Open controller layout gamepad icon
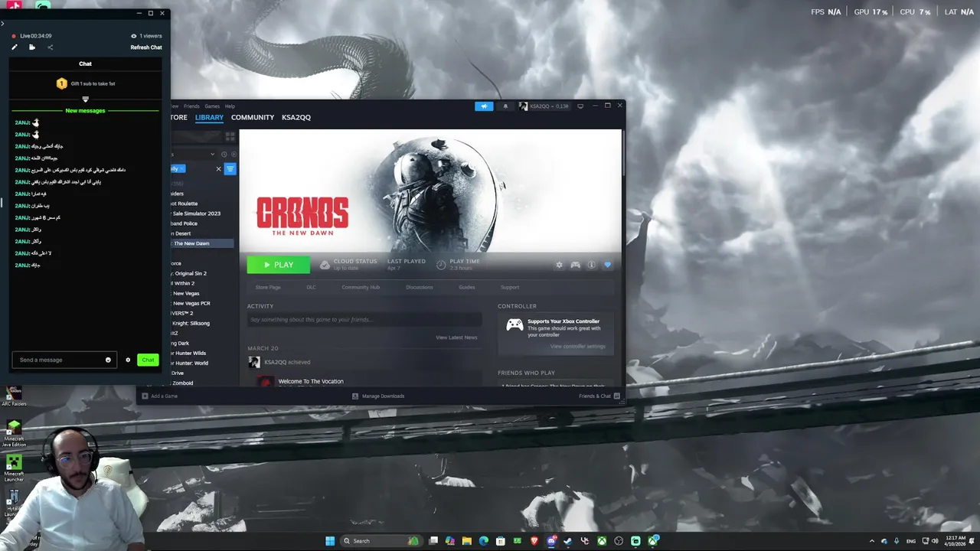 (576, 265)
